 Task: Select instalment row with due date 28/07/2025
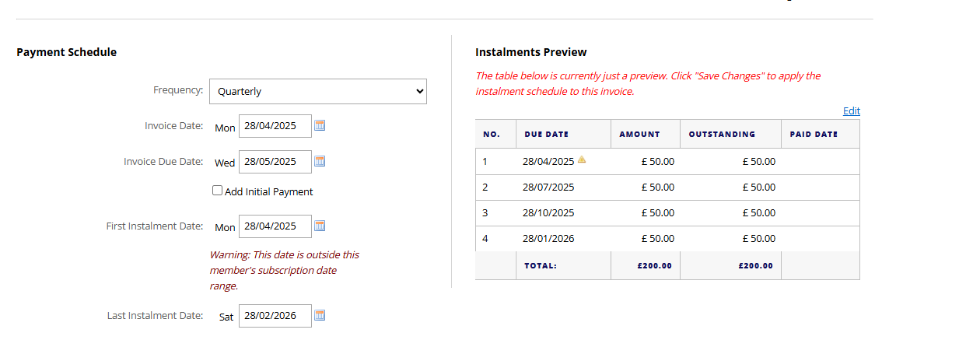point(667,187)
